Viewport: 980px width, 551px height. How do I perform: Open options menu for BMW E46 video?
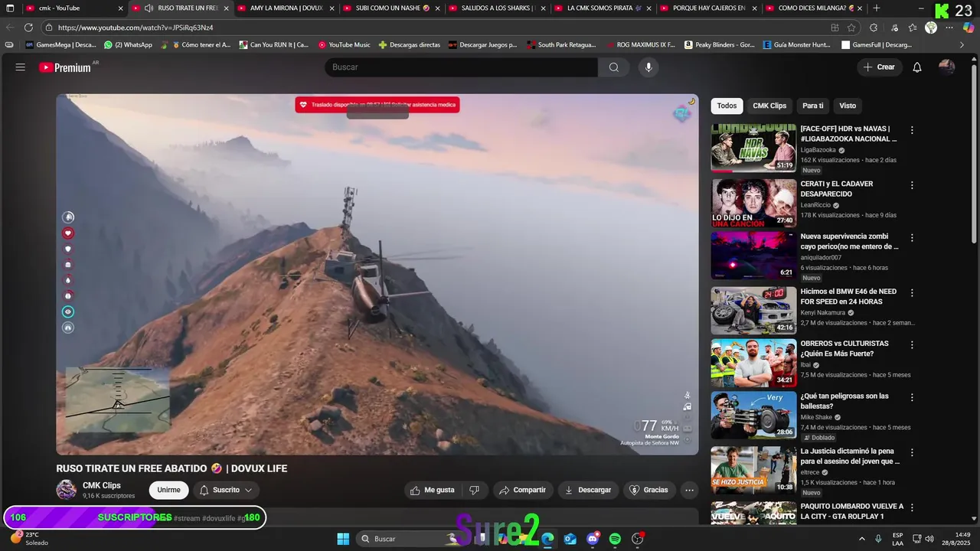[912, 293]
